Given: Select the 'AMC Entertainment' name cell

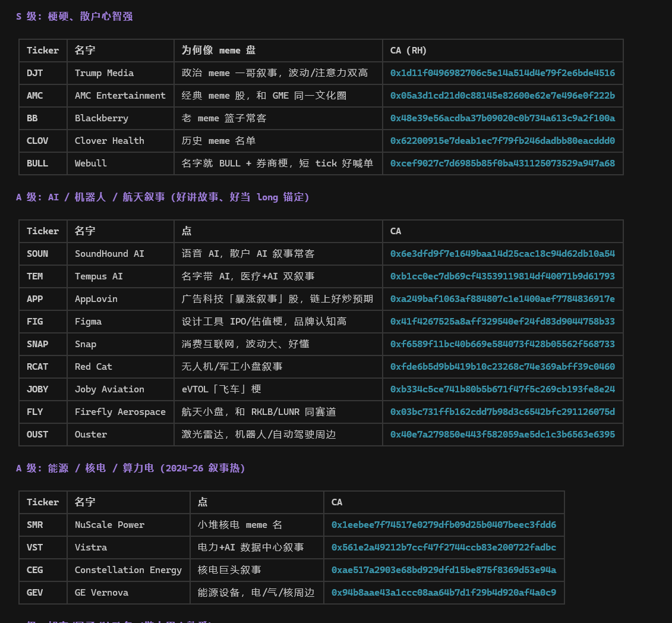Looking at the screenshot, I should tap(121, 96).
